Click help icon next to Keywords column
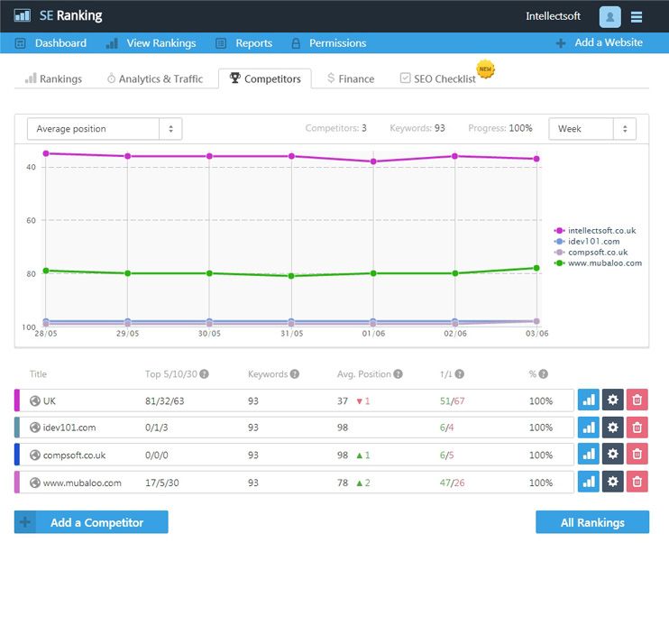669x644 pixels. pyautogui.click(x=295, y=373)
